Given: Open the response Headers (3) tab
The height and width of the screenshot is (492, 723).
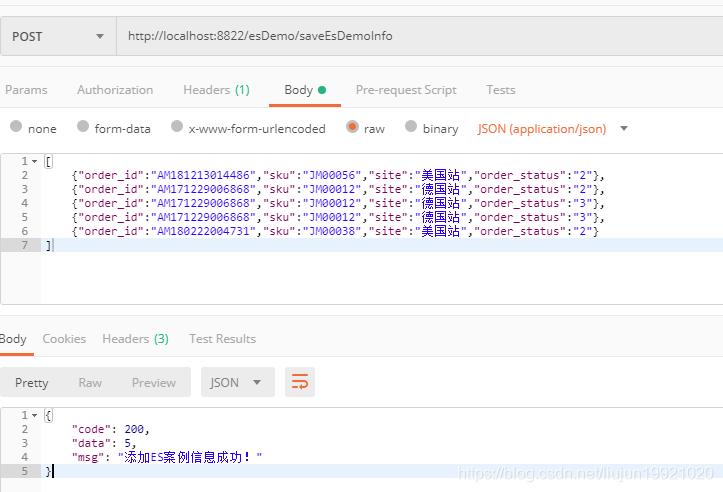Looking at the screenshot, I should (x=136, y=339).
